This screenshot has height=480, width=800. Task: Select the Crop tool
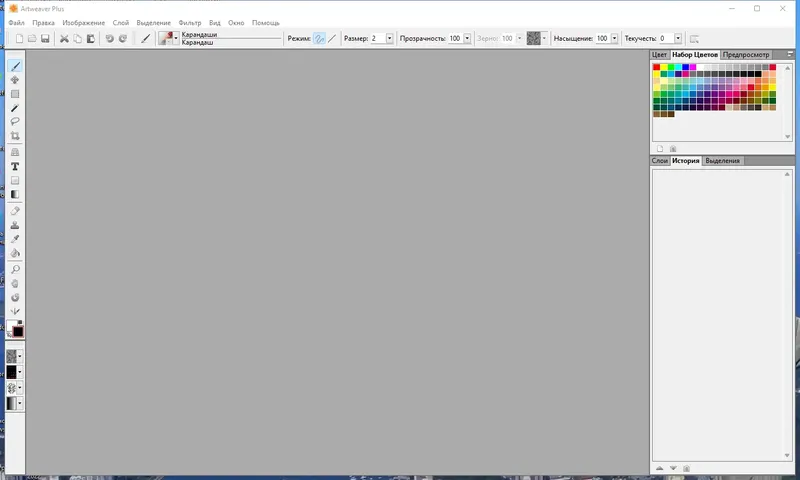coord(15,136)
